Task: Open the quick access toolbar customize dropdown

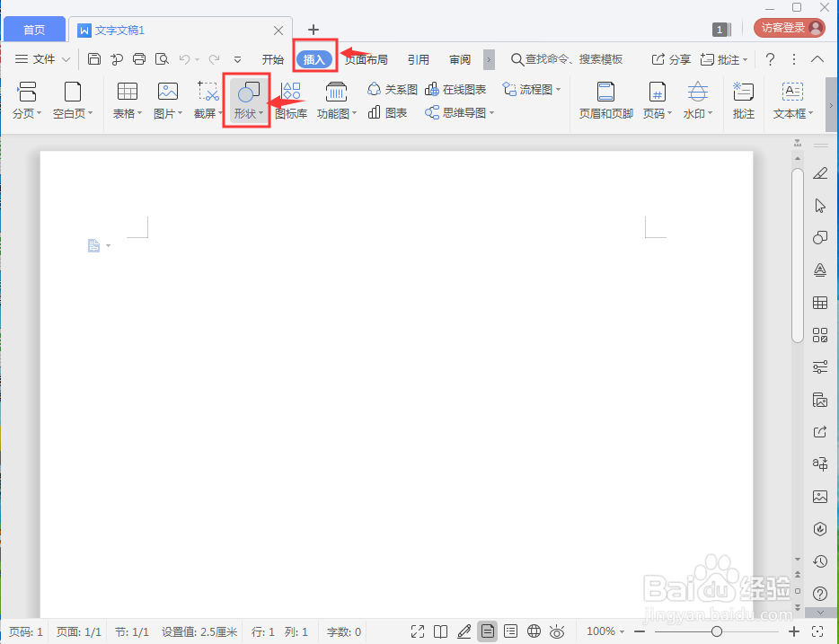Action: (237, 59)
